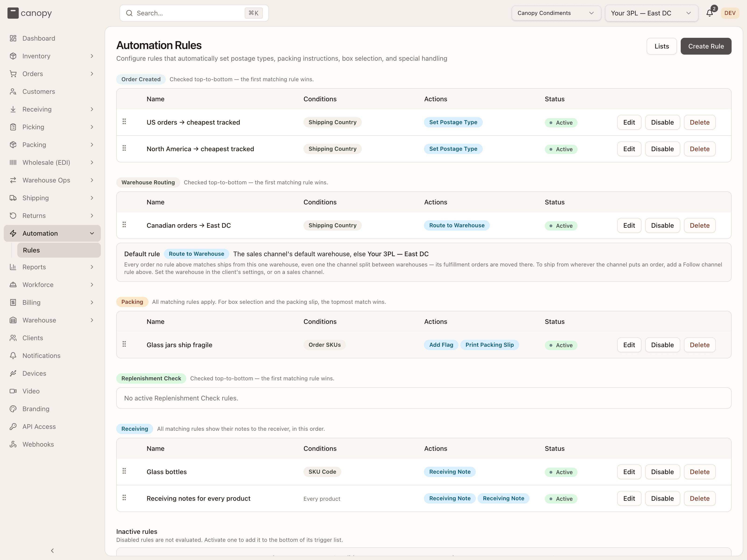
Task: Click the Devices plug icon
Action: coord(13,373)
